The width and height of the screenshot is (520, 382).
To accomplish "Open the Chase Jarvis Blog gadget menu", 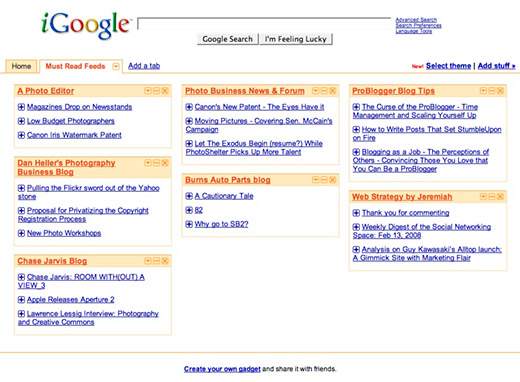I will 148,261.
